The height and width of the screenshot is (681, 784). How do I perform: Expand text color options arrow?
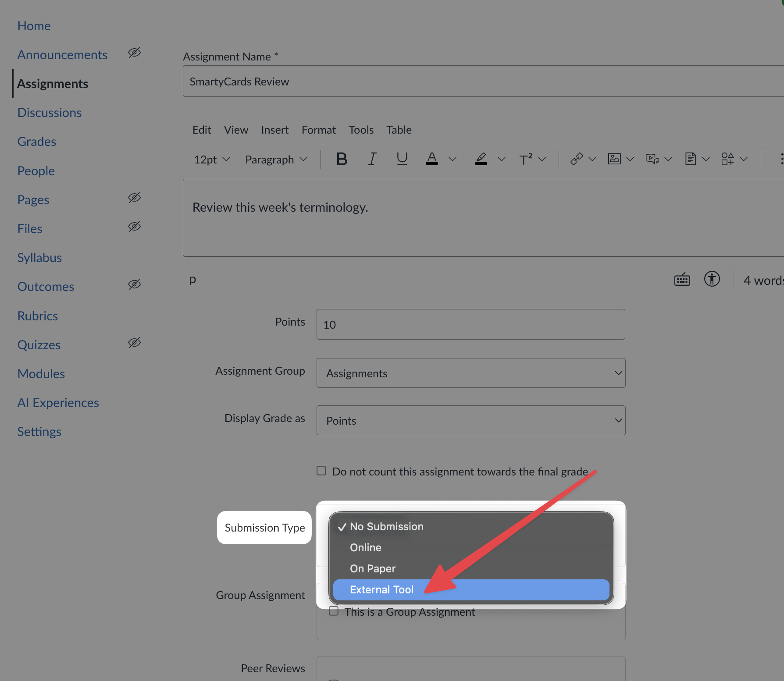pos(453,159)
